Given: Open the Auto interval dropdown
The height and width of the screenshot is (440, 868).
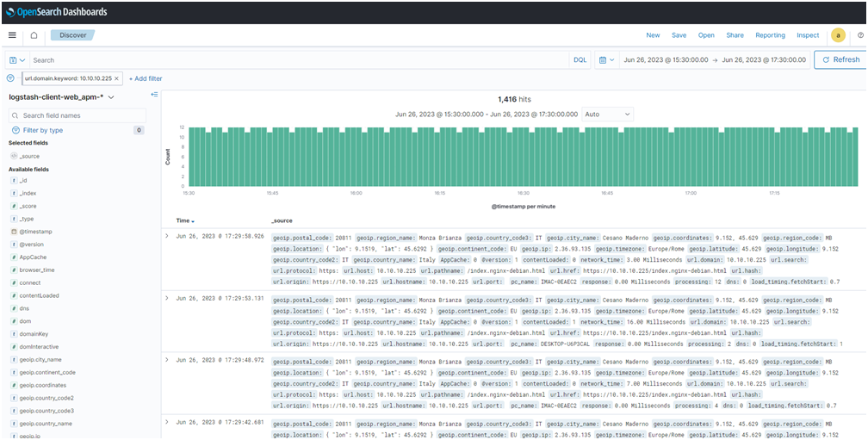Looking at the screenshot, I should point(607,114).
